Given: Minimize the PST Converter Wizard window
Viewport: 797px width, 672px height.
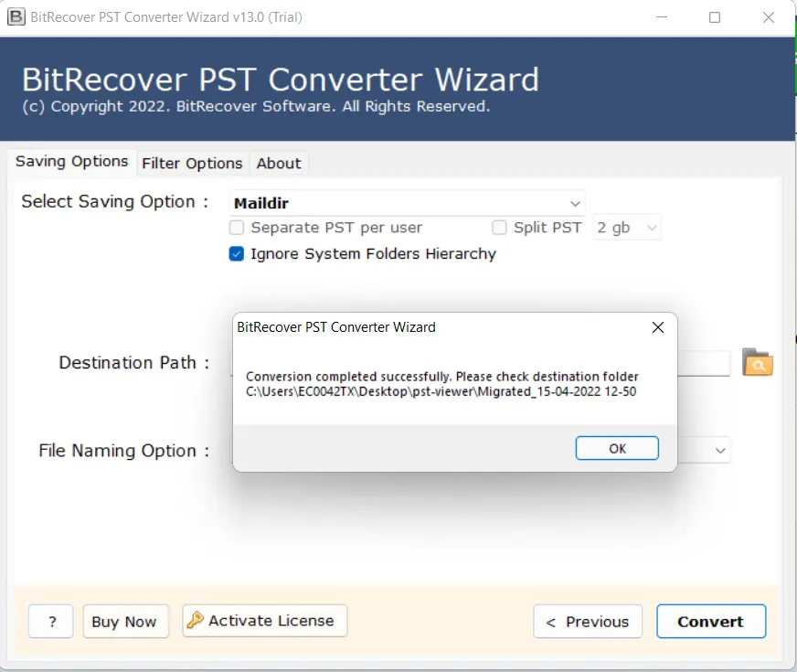Looking at the screenshot, I should 662,17.
